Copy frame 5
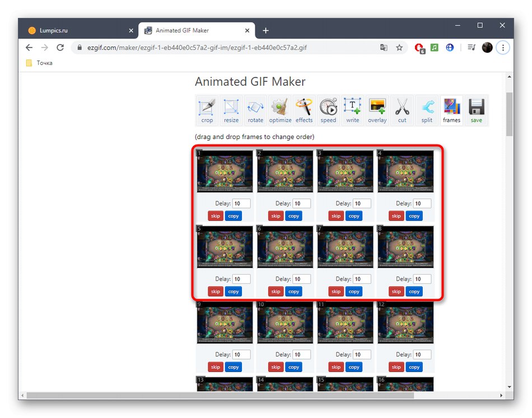 coord(234,291)
